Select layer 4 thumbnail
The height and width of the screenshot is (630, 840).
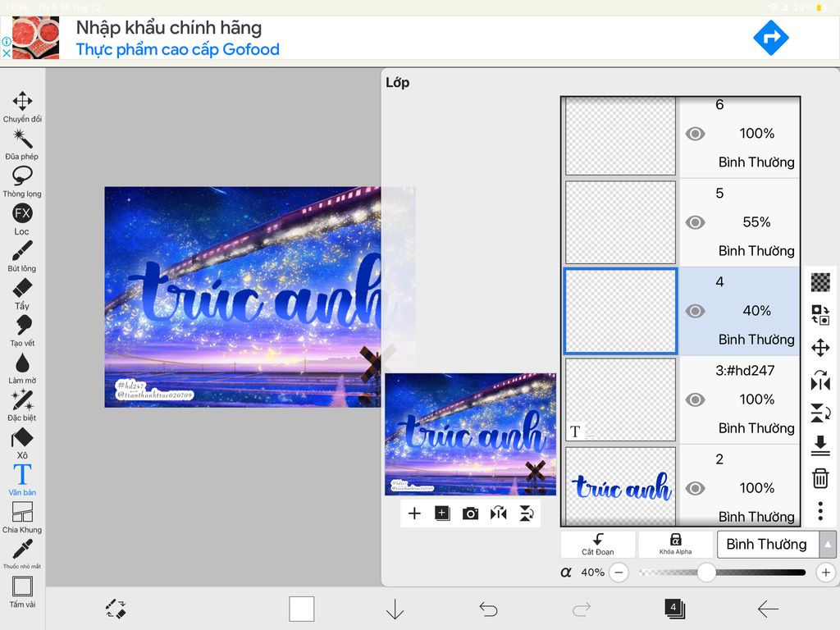[x=620, y=311]
